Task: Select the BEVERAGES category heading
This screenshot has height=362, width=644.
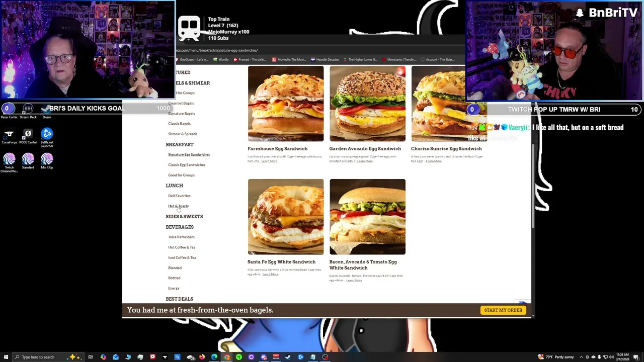Action: pyautogui.click(x=180, y=227)
